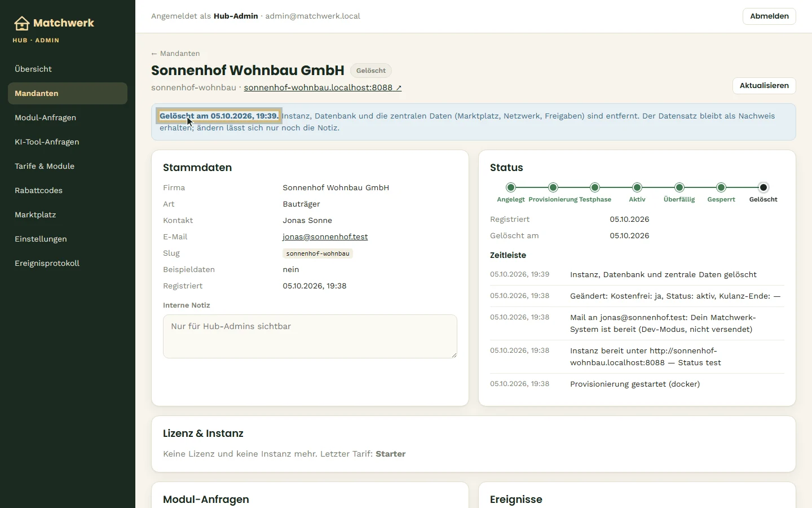Click the 'Jonas Sonne' contact value
The height and width of the screenshot is (508, 812).
307,220
